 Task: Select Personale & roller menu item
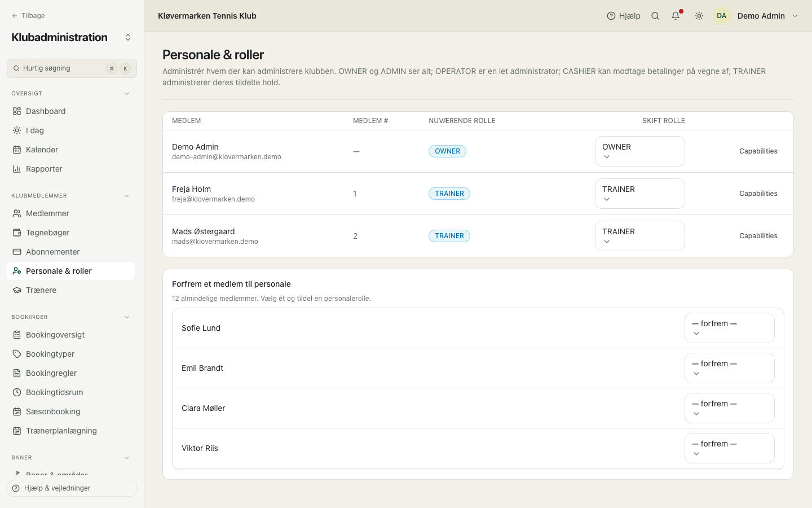click(70, 271)
